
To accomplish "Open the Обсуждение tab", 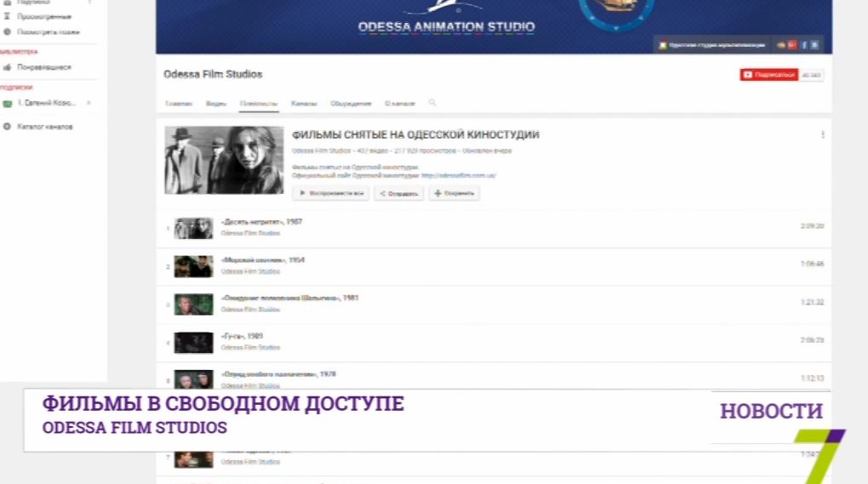I will point(351,104).
